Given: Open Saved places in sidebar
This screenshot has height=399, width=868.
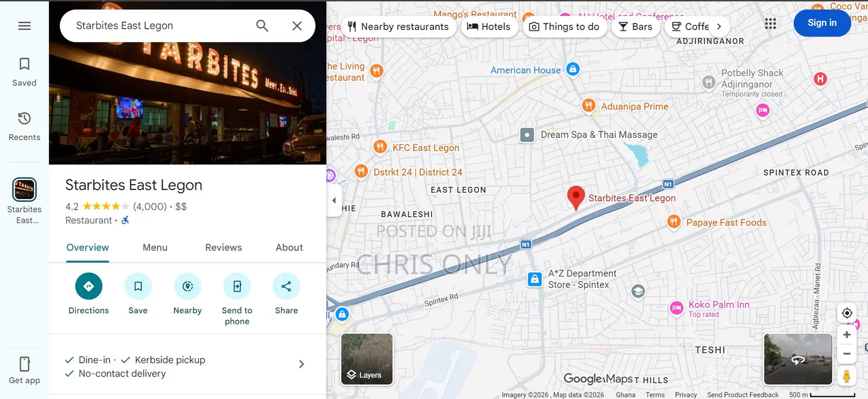Looking at the screenshot, I should tap(24, 72).
